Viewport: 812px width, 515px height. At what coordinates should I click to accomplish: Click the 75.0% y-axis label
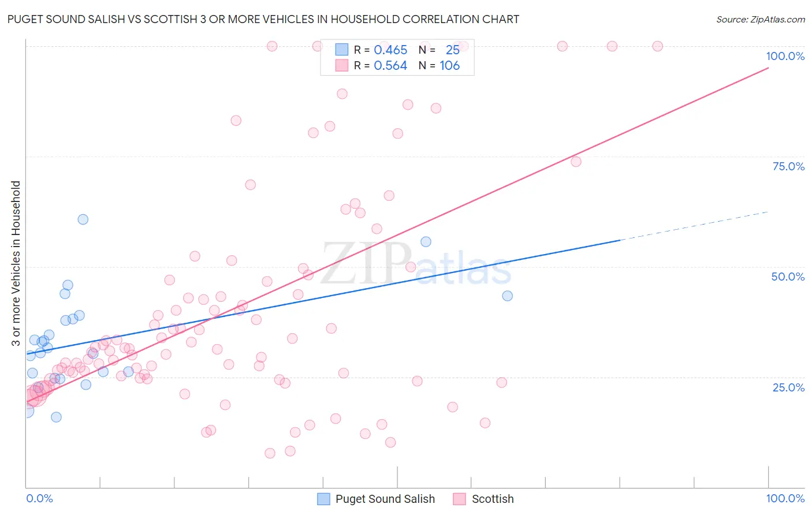pyautogui.click(x=788, y=166)
